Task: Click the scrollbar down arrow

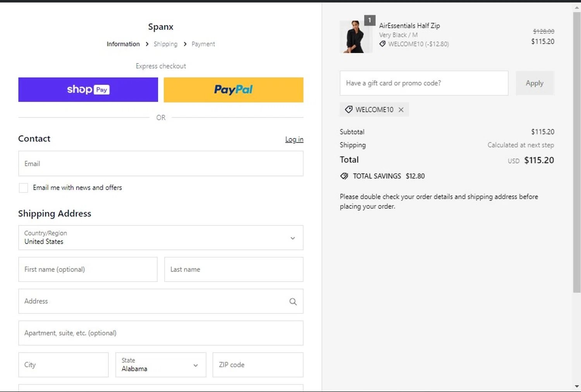Action: click(577, 386)
